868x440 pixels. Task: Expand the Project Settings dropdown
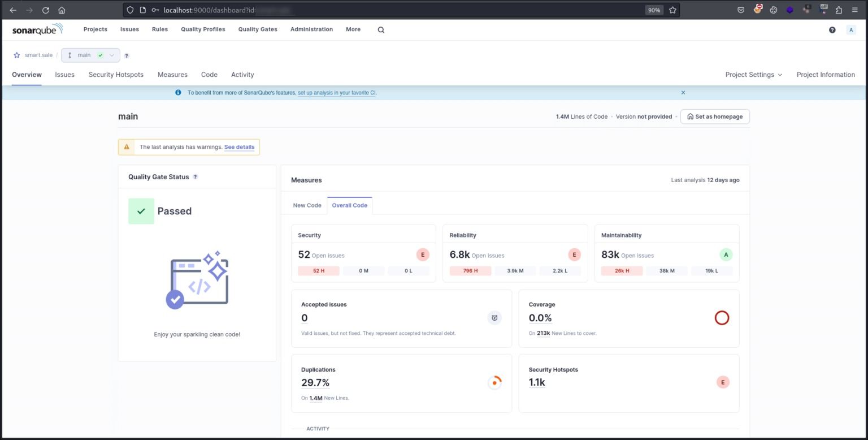click(x=754, y=75)
